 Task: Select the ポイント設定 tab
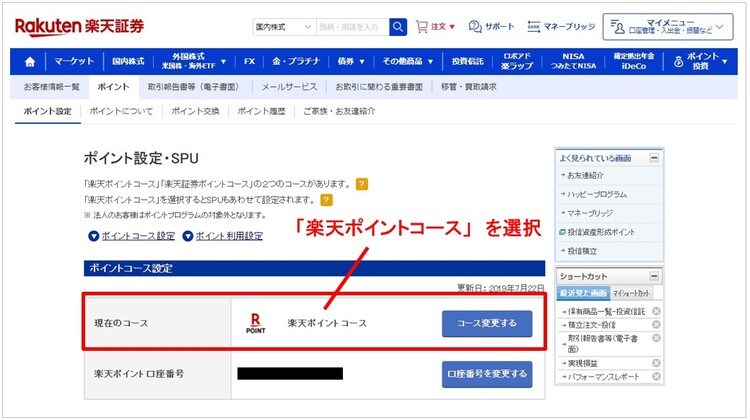tap(47, 111)
